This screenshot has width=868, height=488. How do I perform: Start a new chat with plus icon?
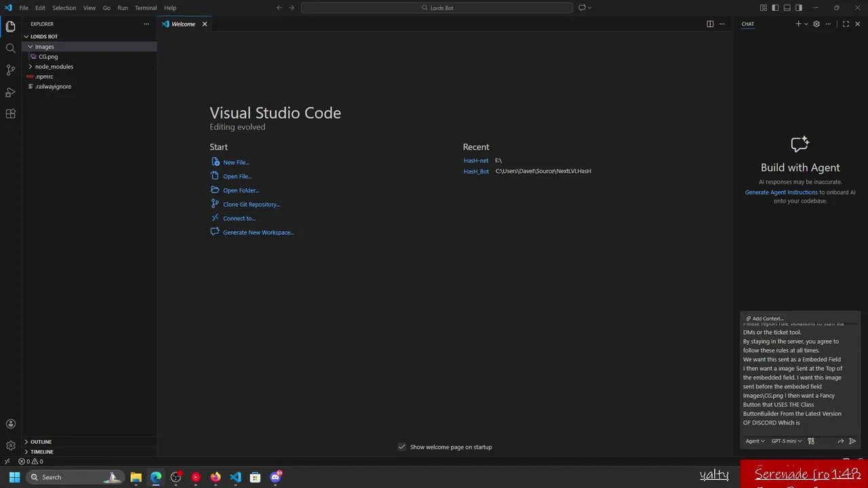coord(798,24)
